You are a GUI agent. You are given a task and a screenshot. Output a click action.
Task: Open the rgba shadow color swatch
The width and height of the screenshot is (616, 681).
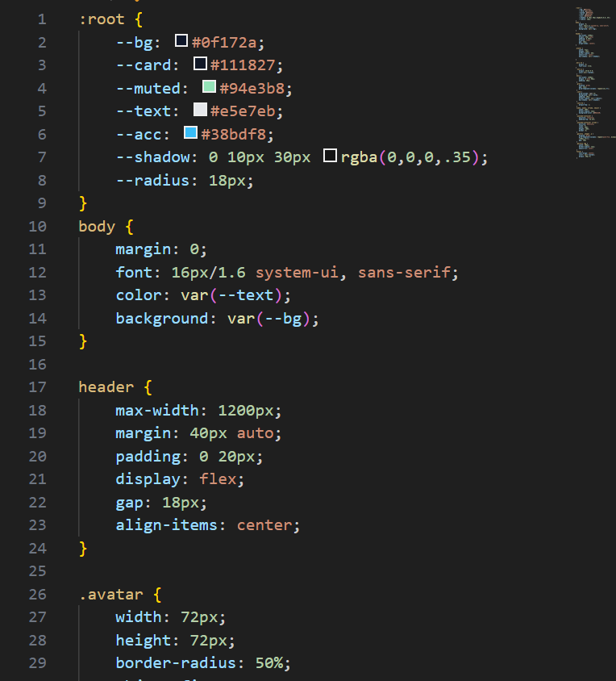(x=330, y=157)
